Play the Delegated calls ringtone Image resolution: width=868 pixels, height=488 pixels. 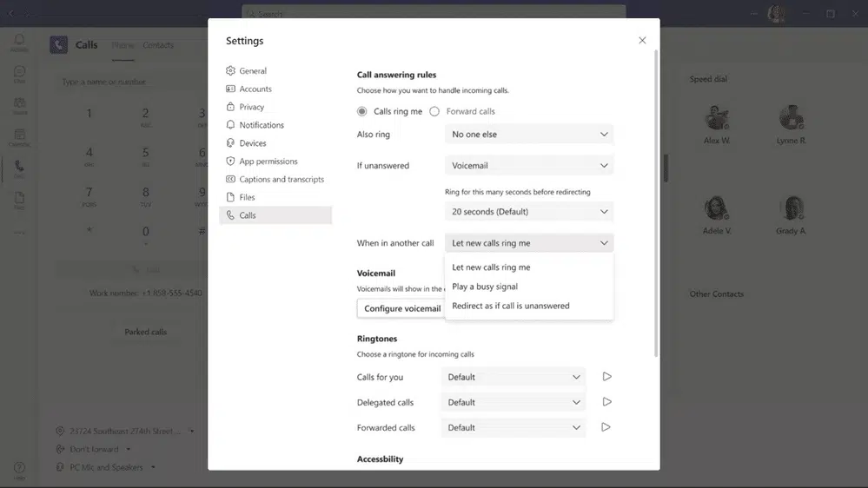pos(606,402)
